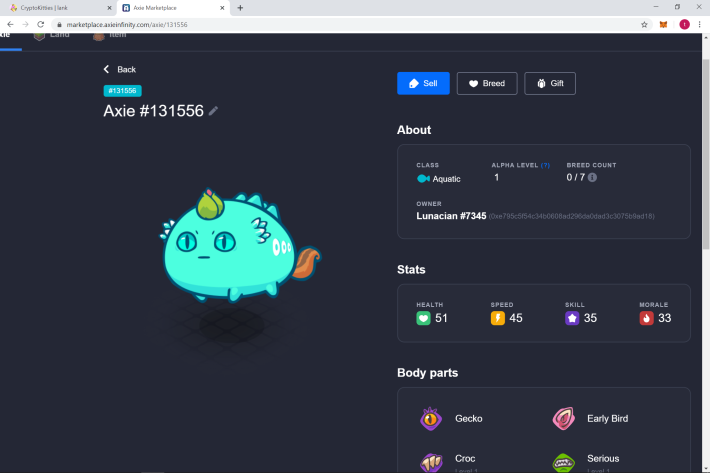Click the Morale flame icon
The width and height of the screenshot is (710, 473).
click(x=646, y=318)
